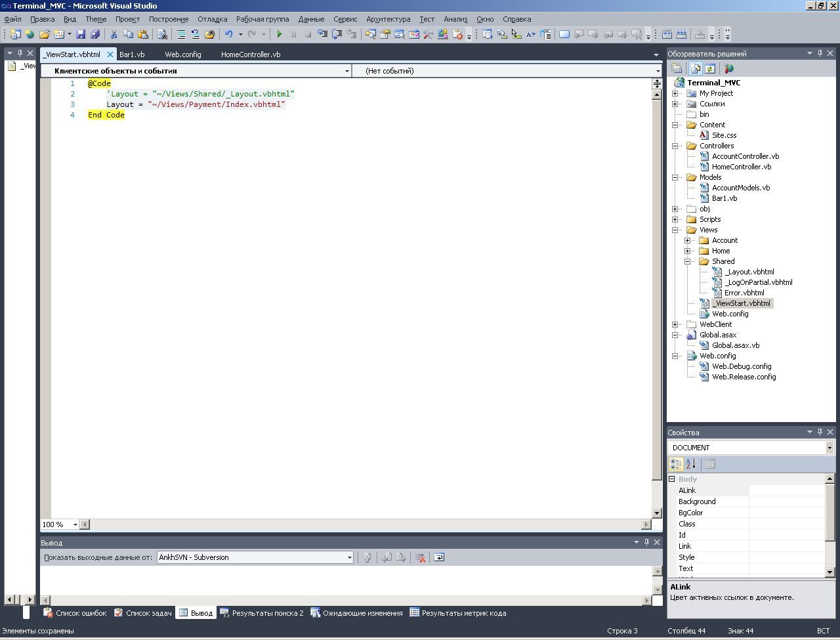Click the New Project toolbar icon
Screen dimensions: 840x640
(x=14, y=34)
